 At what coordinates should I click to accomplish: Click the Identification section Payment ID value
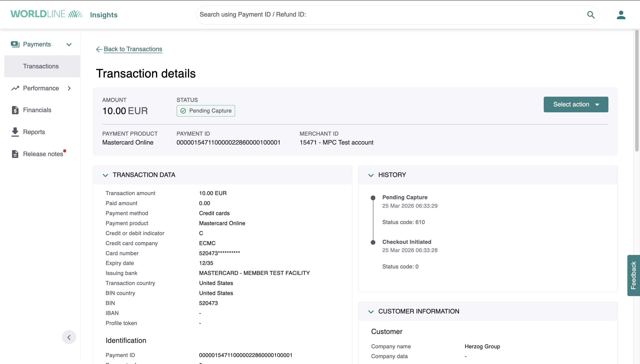(246, 355)
